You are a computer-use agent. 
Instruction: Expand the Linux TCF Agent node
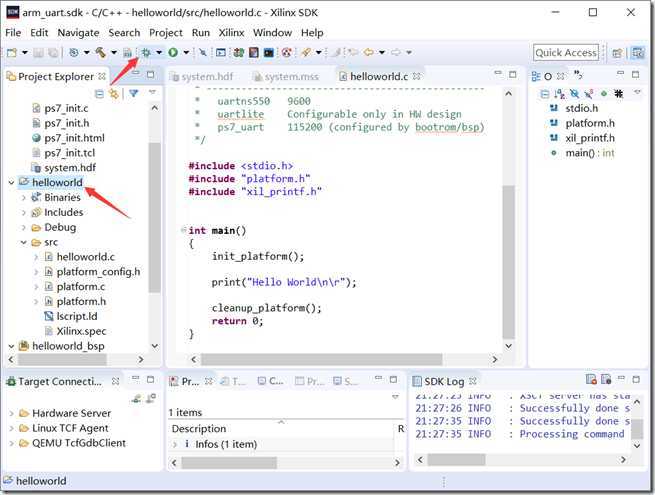click(11, 429)
